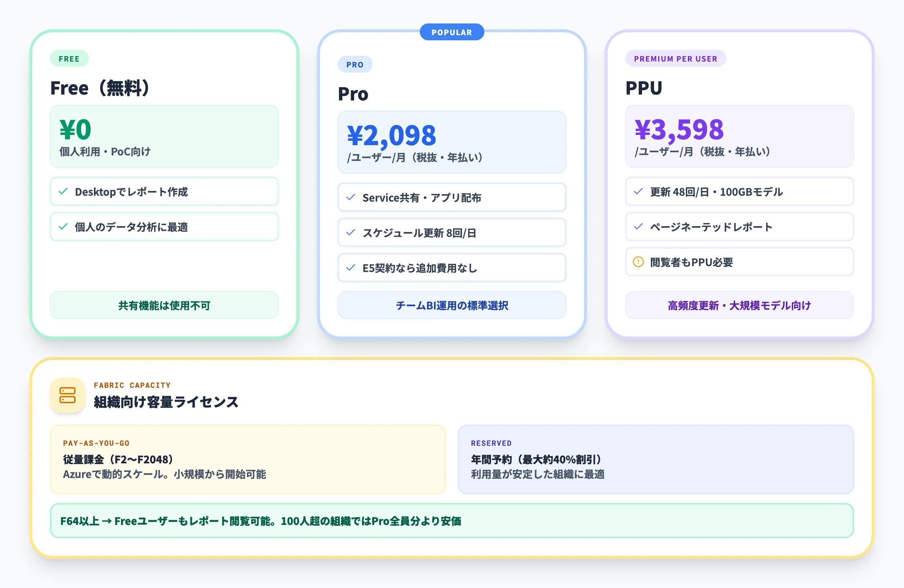Click the PPU plan heading

[x=644, y=88]
